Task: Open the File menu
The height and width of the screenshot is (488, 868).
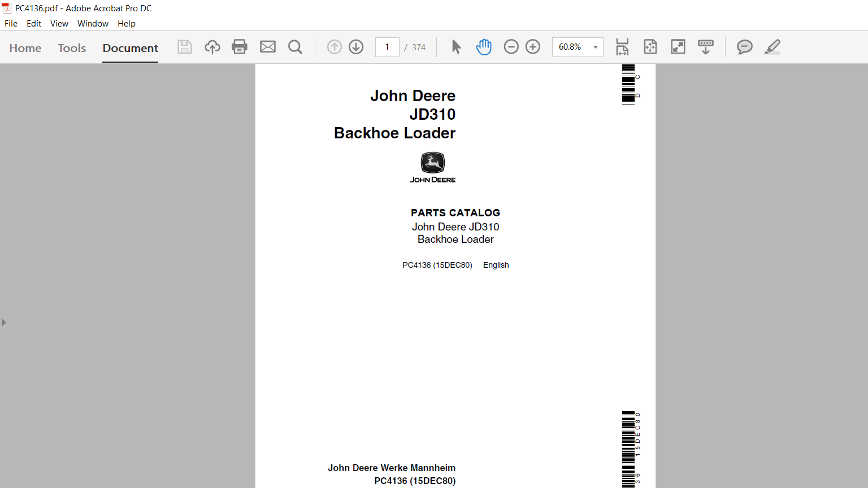Action: pos(11,24)
